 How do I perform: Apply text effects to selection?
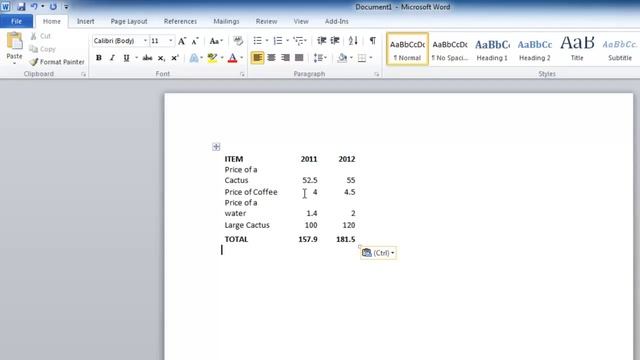[194, 58]
